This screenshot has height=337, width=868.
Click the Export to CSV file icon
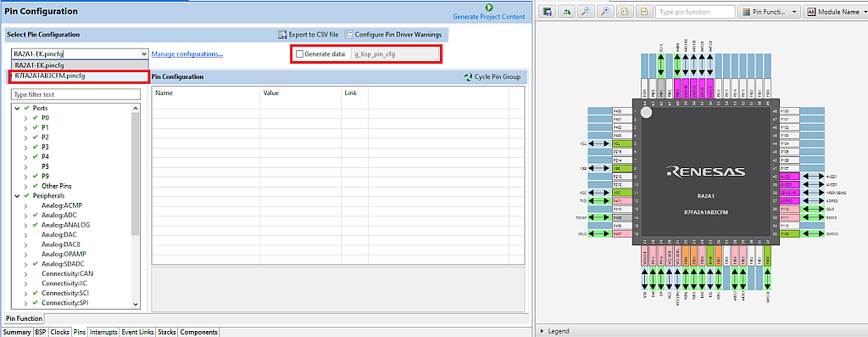(x=282, y=34)
